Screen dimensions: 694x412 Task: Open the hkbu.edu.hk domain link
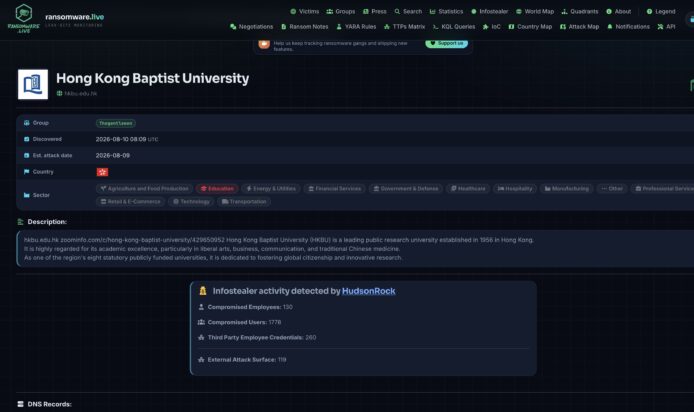pos(81,93)
